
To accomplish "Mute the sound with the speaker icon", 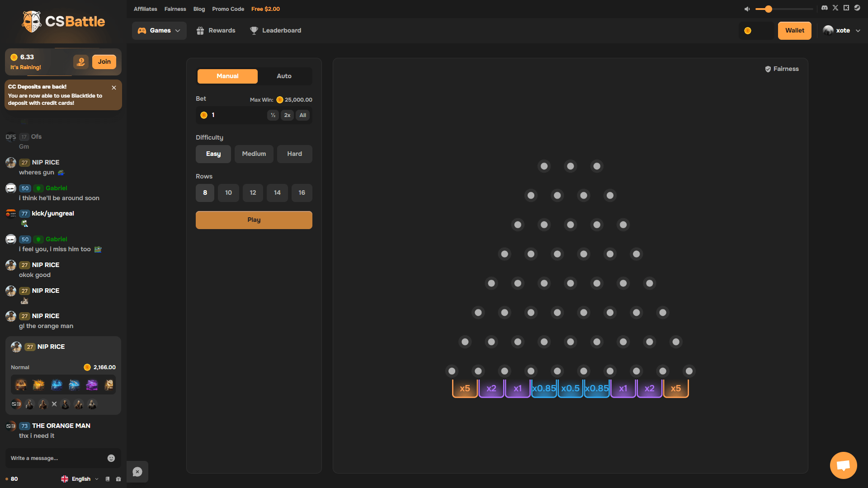I will (x=747, y=9).
